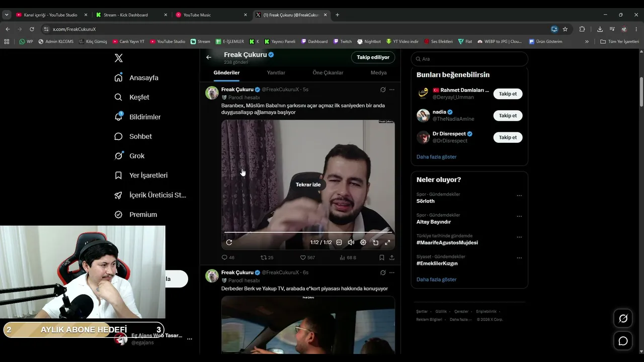
Task: Click the Grok icon on the Baranbex post
Action: point(383,89)
